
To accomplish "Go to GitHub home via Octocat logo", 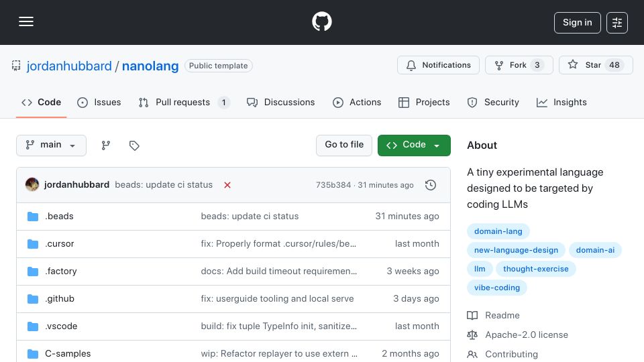I will [321, 21].
